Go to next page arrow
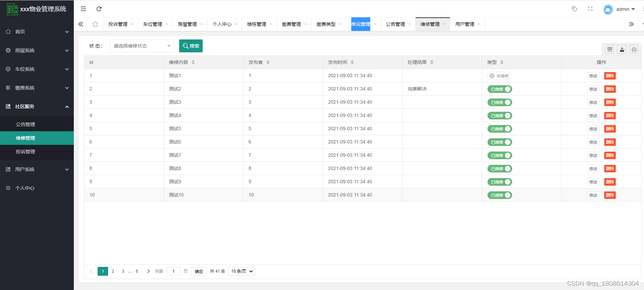The width and height of the screenshot is (644, 290). [148, 271]
